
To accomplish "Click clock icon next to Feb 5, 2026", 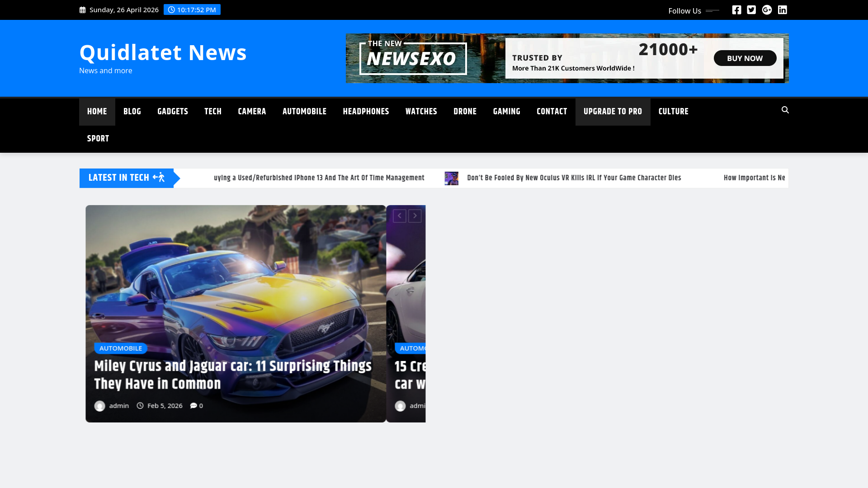I will coord(140,406).
